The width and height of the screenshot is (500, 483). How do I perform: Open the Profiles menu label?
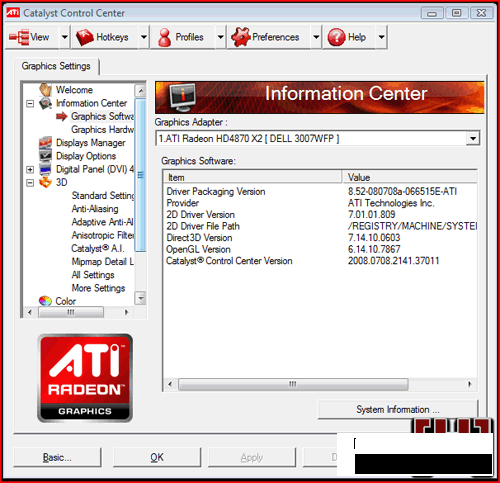pos(189,37)
